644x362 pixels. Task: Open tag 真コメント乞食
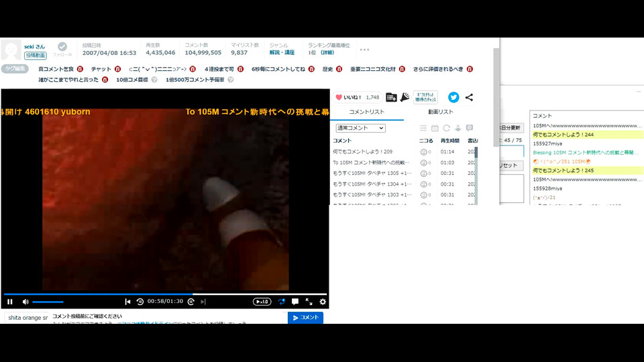coord(56,69)
